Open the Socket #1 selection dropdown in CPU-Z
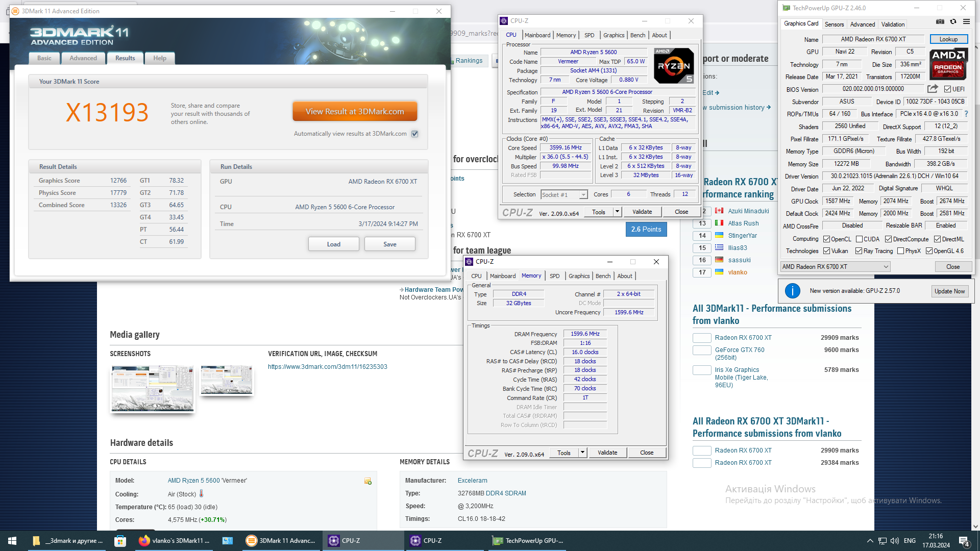980x551 pixels. click(564, 195)
